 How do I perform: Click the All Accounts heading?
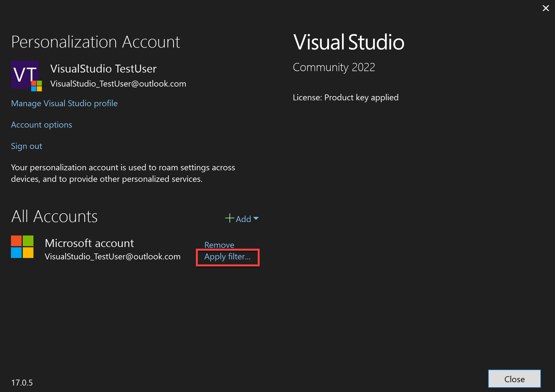[54, 216]
